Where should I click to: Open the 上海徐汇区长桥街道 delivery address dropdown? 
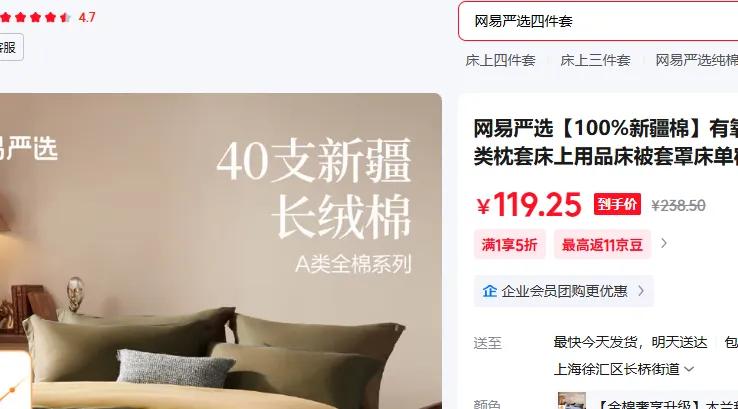(x=624, y=369)
